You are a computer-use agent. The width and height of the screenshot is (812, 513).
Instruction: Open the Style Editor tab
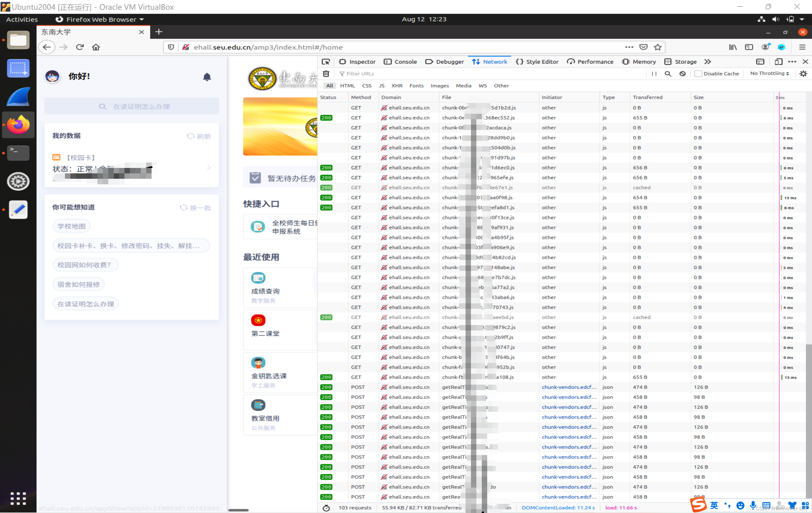pyautogui.click(x=537, y=62)
